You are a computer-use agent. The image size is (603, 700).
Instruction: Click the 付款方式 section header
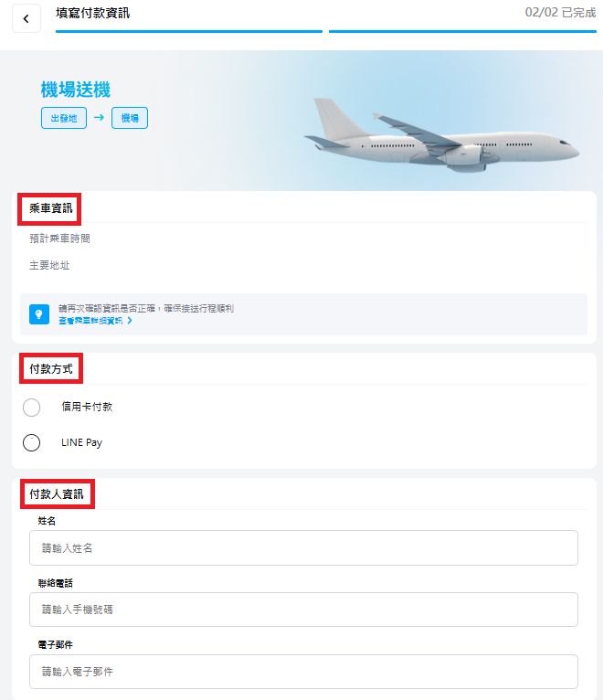pyautogui.click(x=51, y=369)
